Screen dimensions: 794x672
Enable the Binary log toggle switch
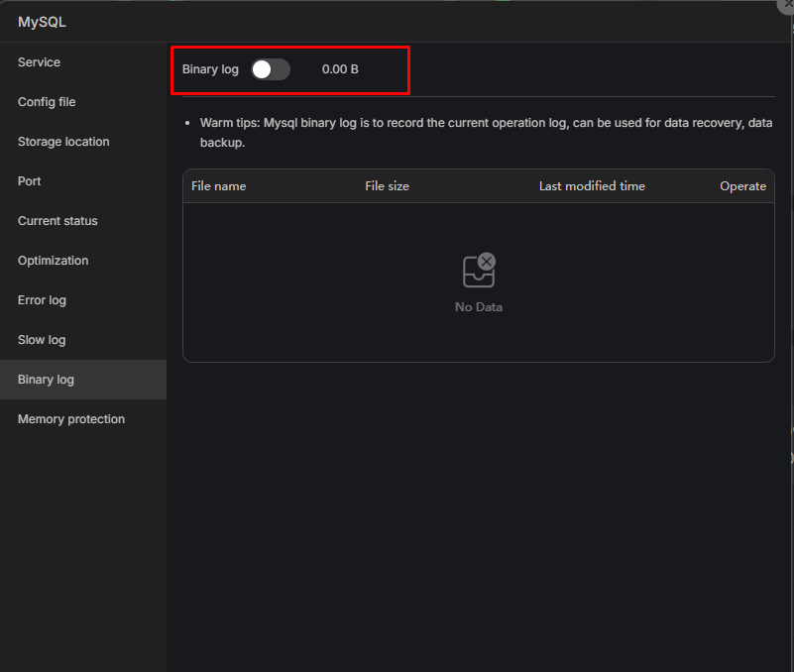point(271,69)
